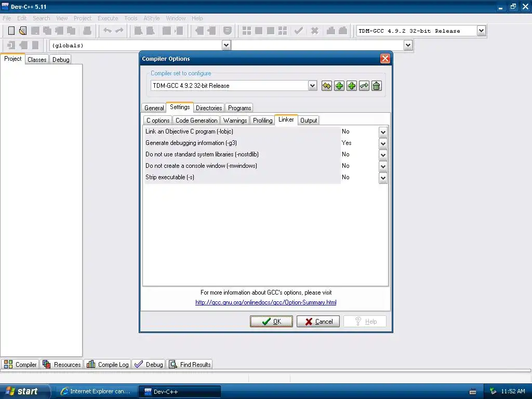
Task: Select the Linker sub-tab
Action: point(286,119)
